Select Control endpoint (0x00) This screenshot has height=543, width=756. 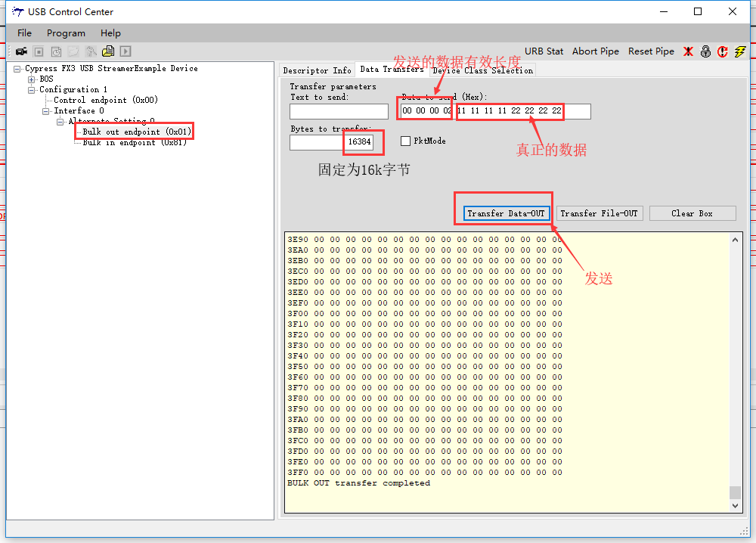[x=106, y=100]
